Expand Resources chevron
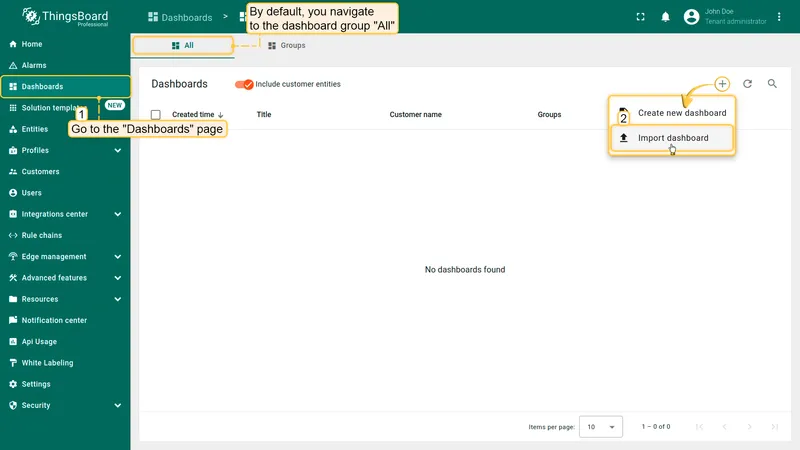800x450 pixels. pyautogui.click(x=118, y=299)
